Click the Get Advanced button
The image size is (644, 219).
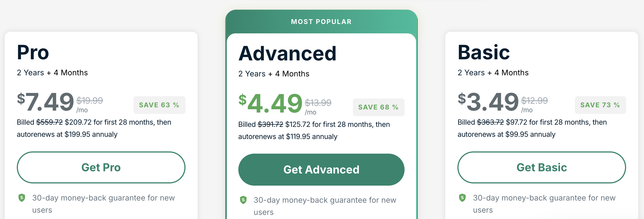(x=321, y=170)
